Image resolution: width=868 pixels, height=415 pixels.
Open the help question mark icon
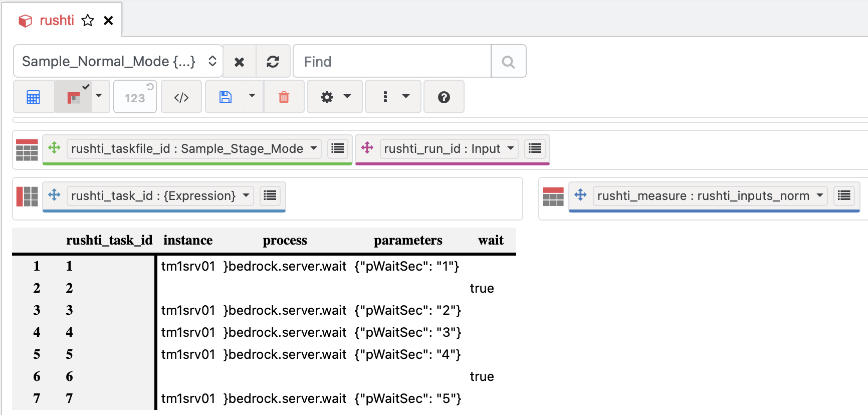click(x=444, y=97)
